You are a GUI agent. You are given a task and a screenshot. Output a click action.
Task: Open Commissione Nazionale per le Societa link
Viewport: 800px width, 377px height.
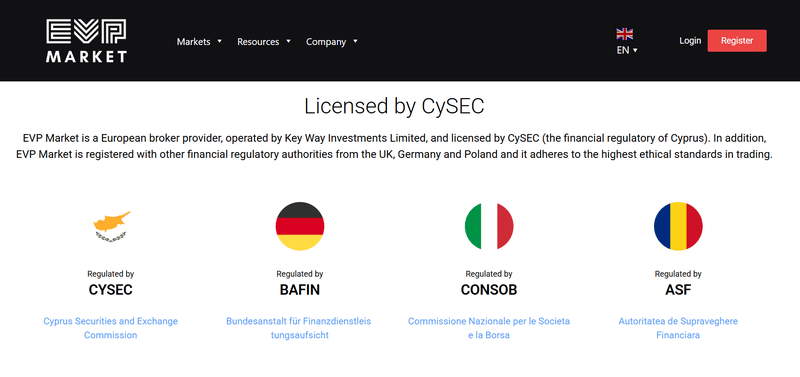pos(489,328)
